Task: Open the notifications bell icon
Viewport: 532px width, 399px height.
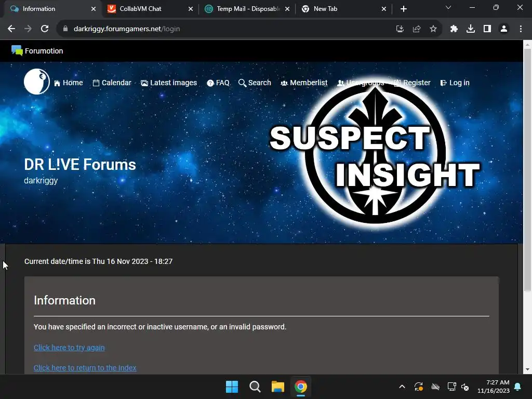Action: coord(518,387)
